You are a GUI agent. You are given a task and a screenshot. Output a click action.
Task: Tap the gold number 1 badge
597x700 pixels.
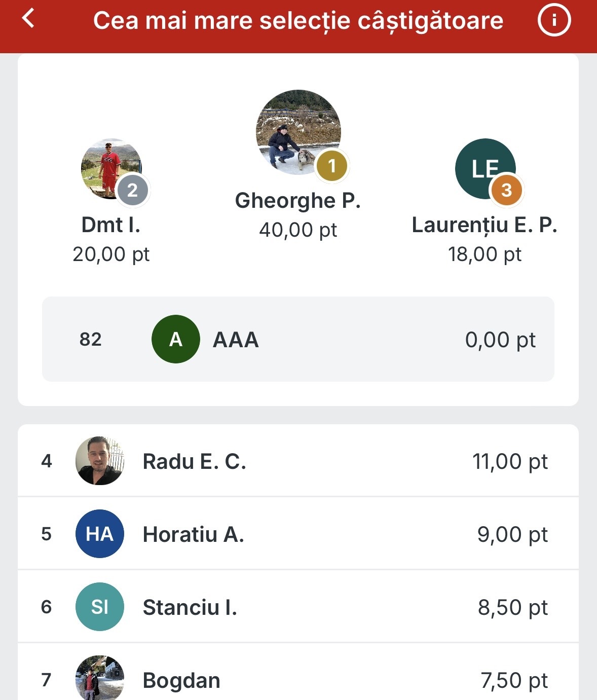coord(332,166)
